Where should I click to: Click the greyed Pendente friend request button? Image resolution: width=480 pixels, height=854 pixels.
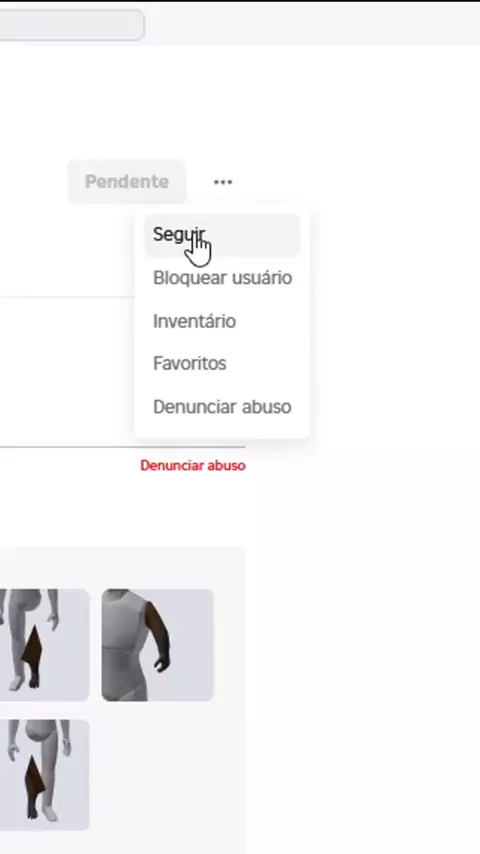(x=127, y=182)
